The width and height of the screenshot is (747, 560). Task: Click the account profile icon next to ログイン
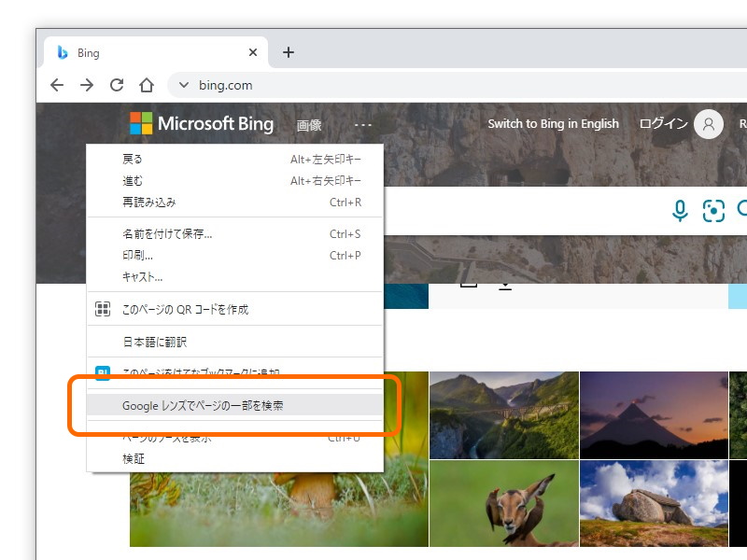coord(708,123)
